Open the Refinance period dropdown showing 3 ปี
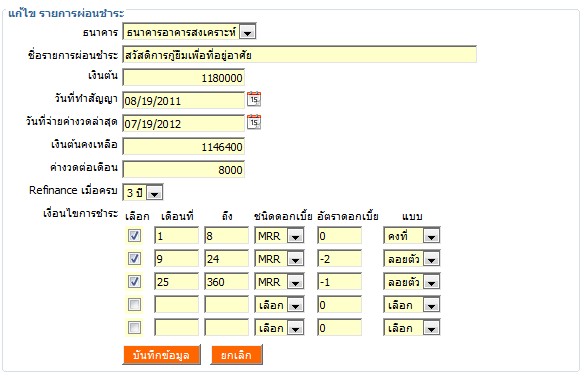Viewport: 584px width, 379px height. (x=143, y=193)
